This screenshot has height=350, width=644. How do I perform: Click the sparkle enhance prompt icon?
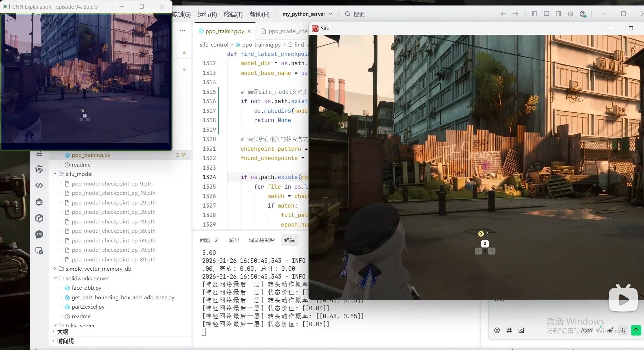[611, 330]
